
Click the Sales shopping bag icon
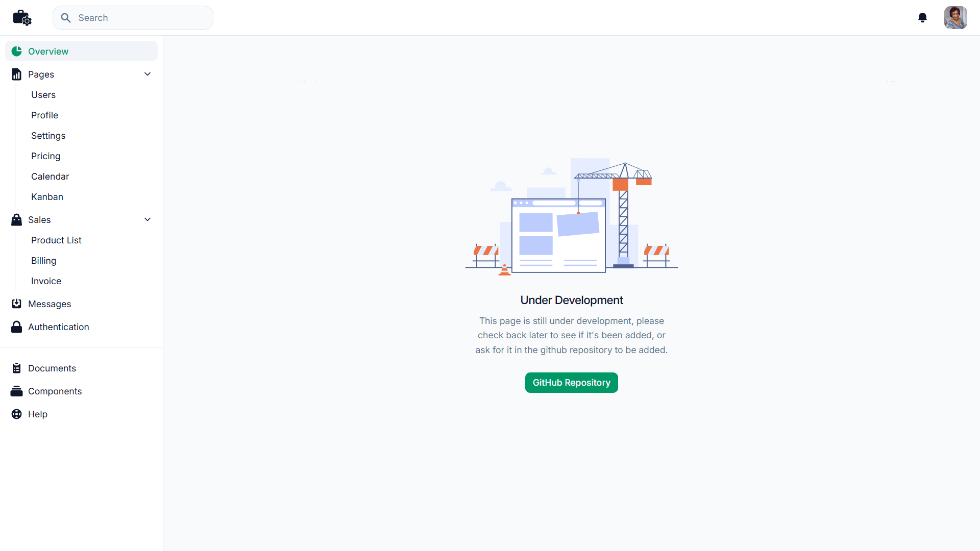[17, 220]
